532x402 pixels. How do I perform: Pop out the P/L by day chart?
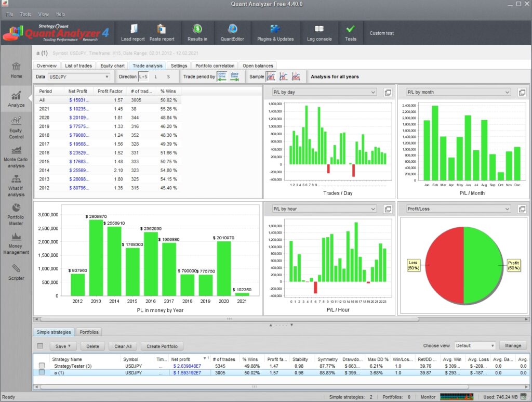point(388,93)
